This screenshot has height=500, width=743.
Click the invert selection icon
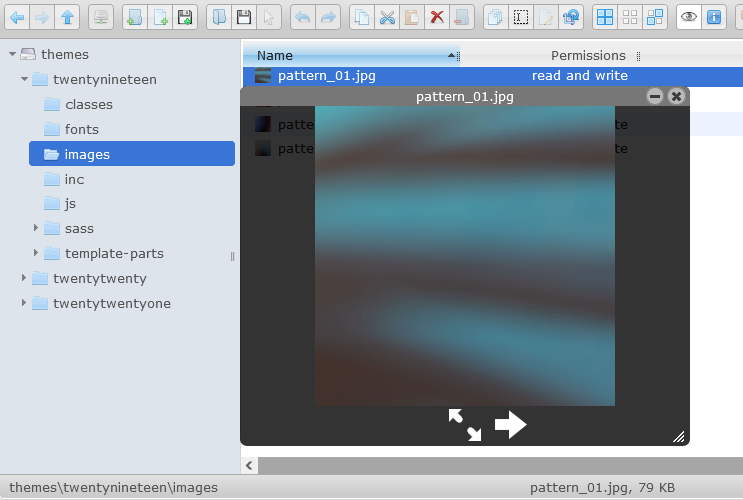coord(655,17)
